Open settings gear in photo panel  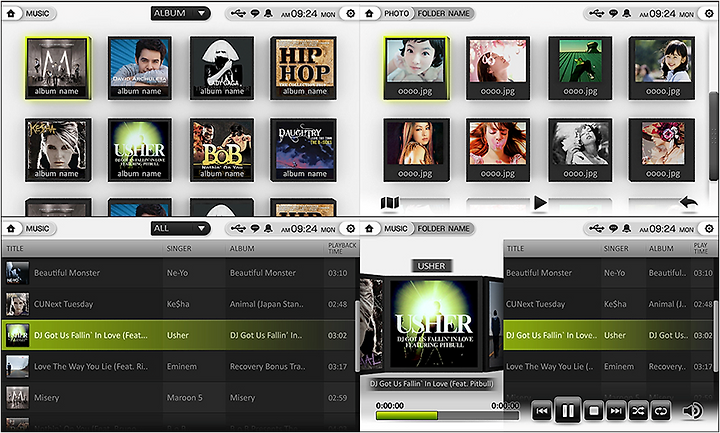[709, 13]
